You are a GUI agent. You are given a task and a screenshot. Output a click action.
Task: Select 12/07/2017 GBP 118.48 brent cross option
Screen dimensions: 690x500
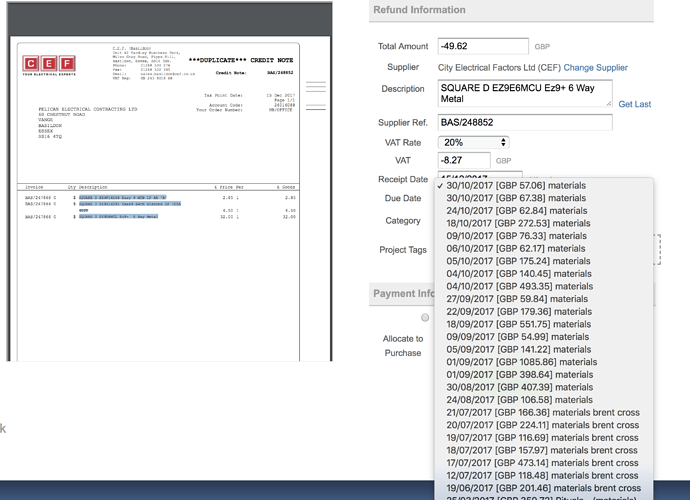[x=543, y=476]
